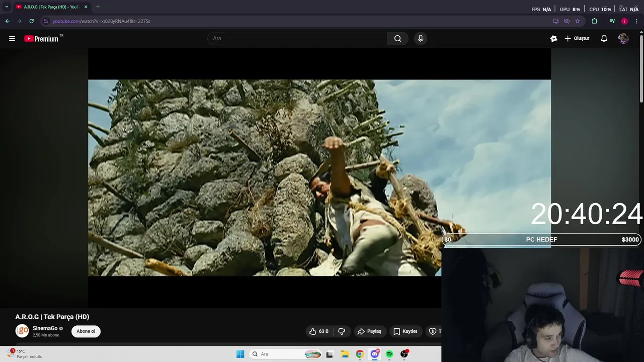This screenshot has height=362, width=644.
Task: Click the cast screen icon in address bar
Action: click(x=556, y=21)
